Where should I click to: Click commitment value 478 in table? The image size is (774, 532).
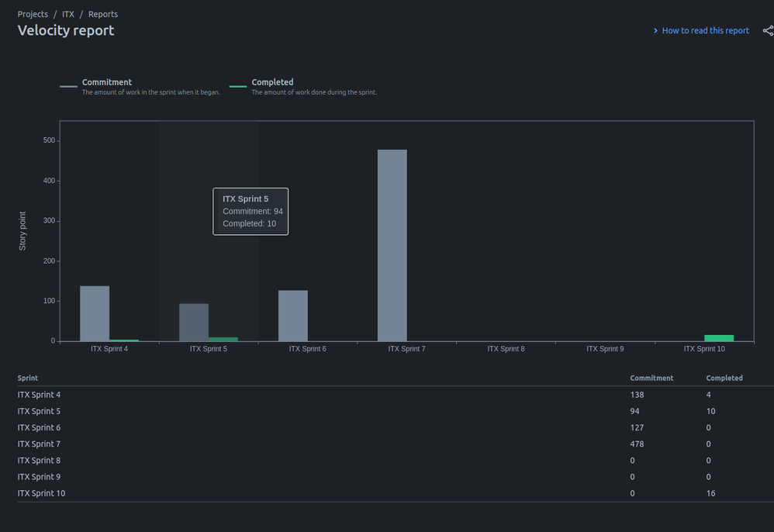pos(637,444)
